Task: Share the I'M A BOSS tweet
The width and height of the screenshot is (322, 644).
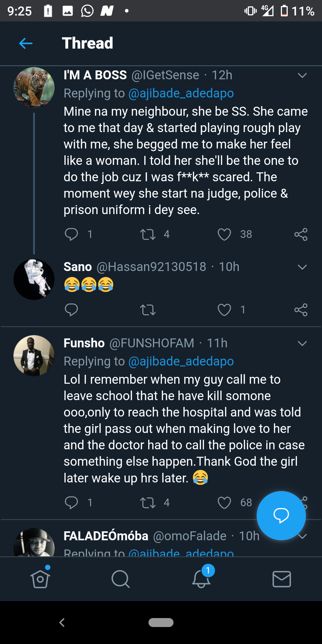Action: (x=301, y=234)
